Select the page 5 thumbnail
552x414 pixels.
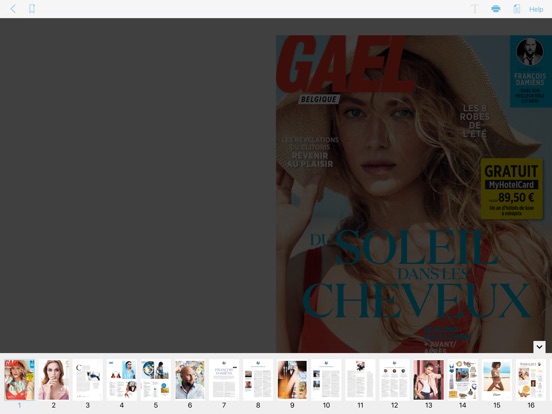click(x=156, y=380)
